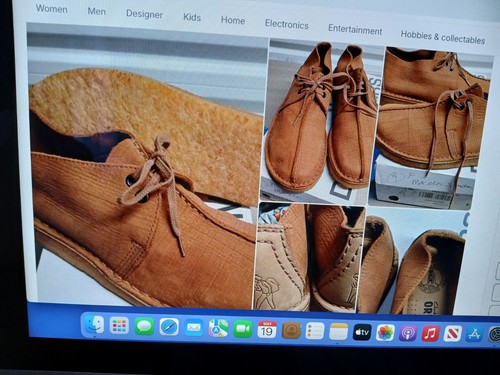Open FaceTime app

[243, 329]
